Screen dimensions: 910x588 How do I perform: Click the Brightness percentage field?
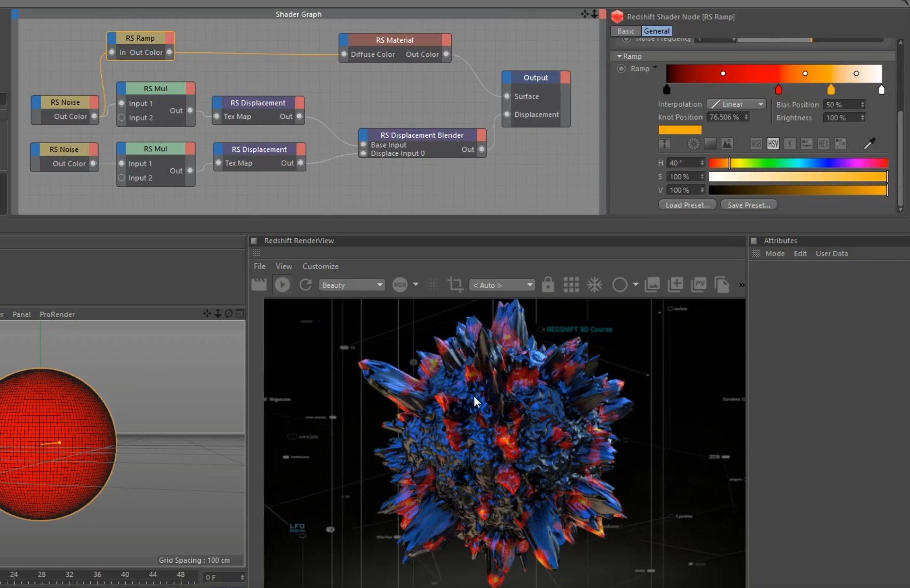click(844, 117)
